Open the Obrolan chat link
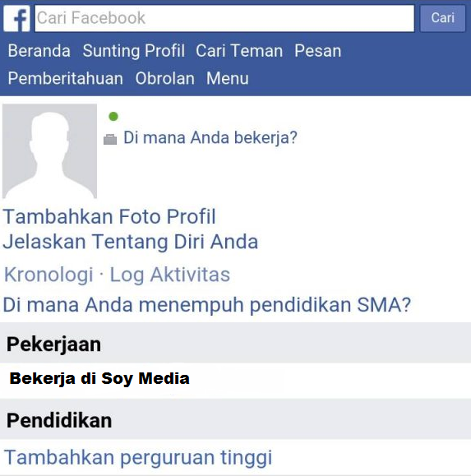 (x=164, y=78)
